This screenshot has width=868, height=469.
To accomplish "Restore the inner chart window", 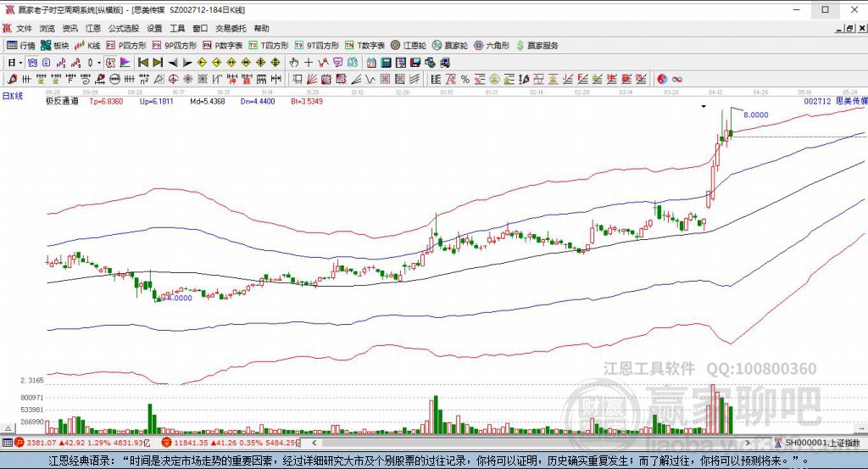I will point(849,28).
